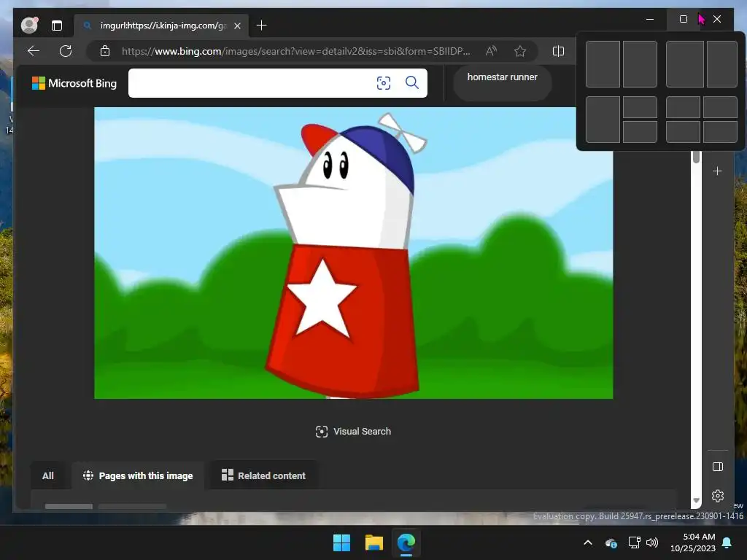This screenshot has width=747, height=560.
Task: Go to Microsoft Bing home logo
Action: [74, 83]
